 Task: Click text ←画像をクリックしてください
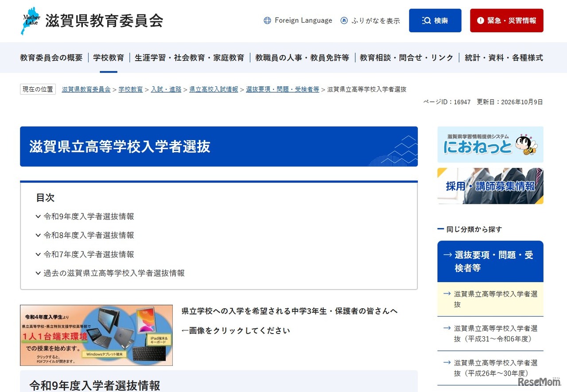pos(236,330)
